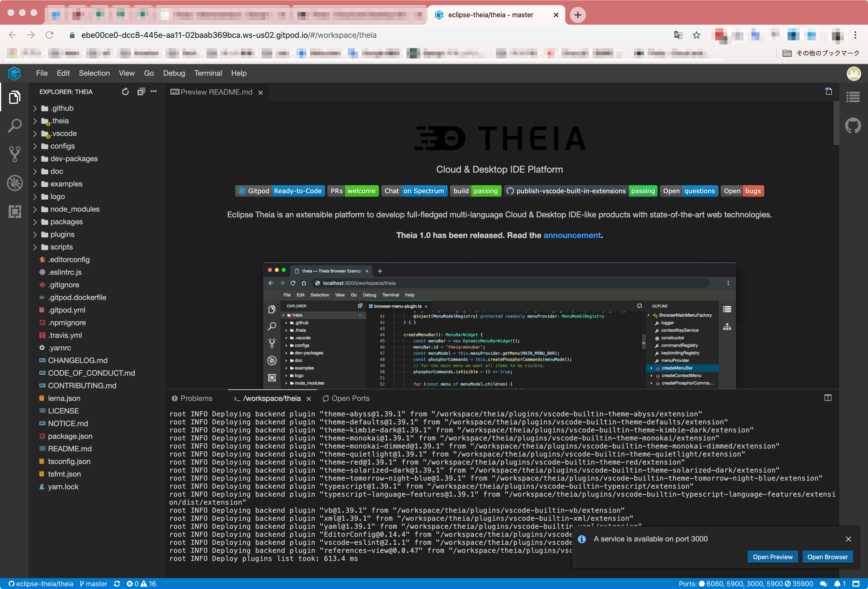Open Chrome's three-dot menu

click(855, 35)
